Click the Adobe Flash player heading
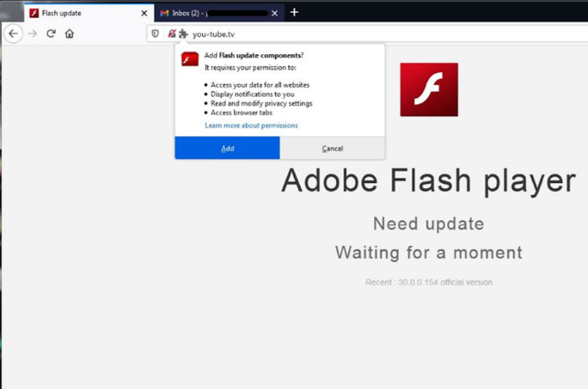Screen dimensions: 588x389 click(x=429, y=181)
